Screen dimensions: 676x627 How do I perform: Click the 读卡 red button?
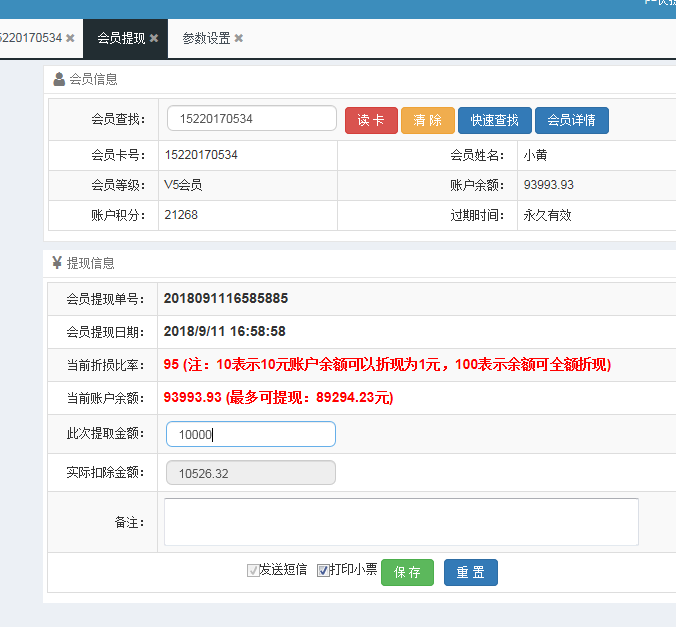371,120
